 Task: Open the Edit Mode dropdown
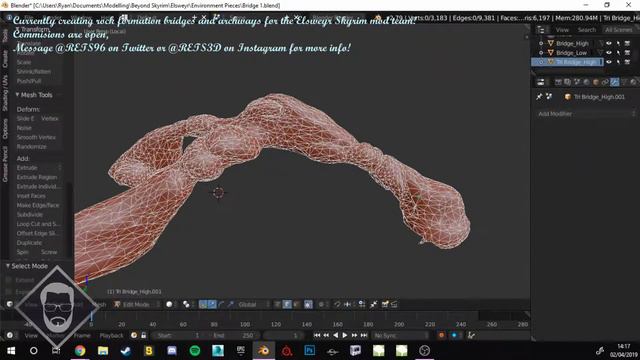click(136, 304)
